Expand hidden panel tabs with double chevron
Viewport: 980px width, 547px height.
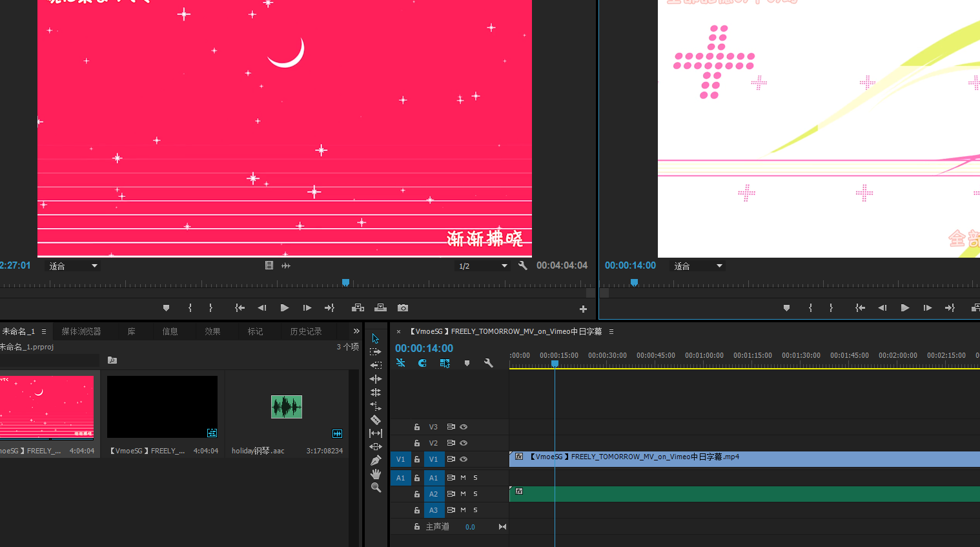point(356,331)
